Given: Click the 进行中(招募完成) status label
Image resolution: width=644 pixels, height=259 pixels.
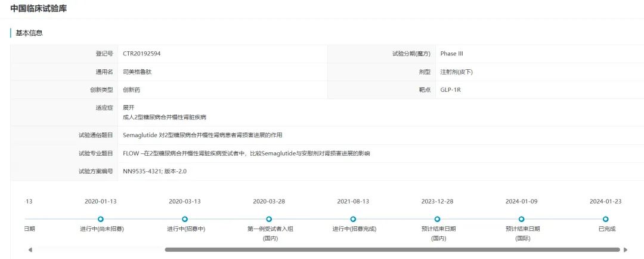Looking at the screenshot, I should [354, 229].
